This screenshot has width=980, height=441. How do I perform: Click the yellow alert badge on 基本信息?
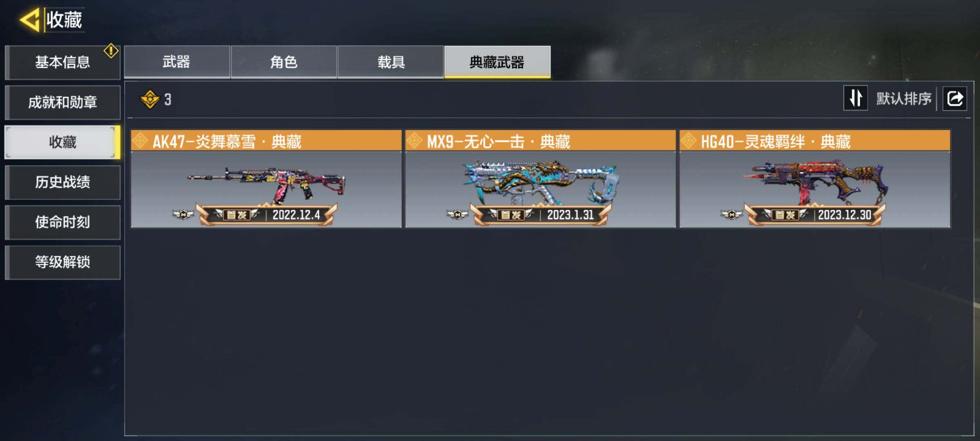click(x=111, y=51)
